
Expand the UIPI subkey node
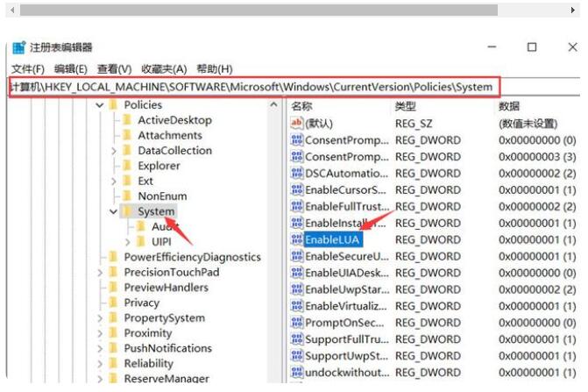click(x=128, y=242)
